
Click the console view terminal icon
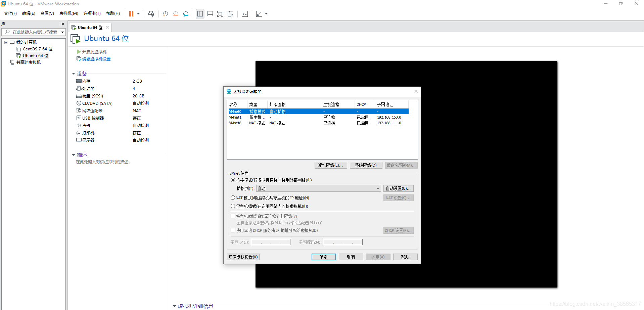click(x=245, y=14)
